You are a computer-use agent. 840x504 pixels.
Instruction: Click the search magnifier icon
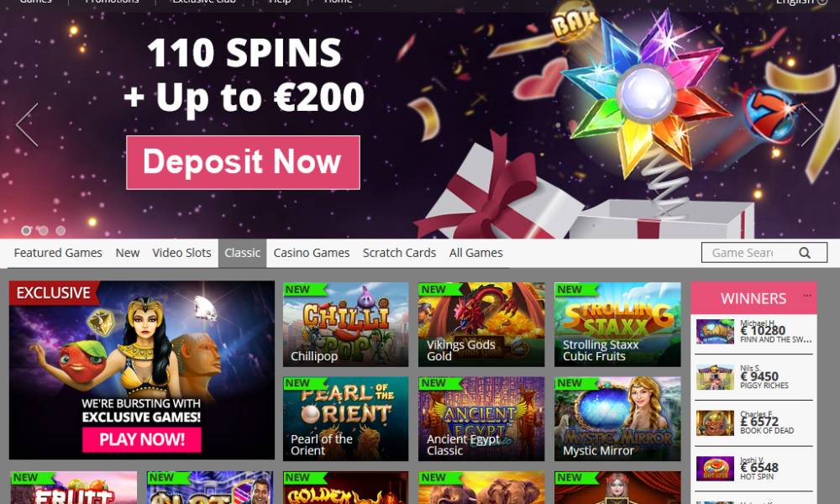[x=804, y=253]
